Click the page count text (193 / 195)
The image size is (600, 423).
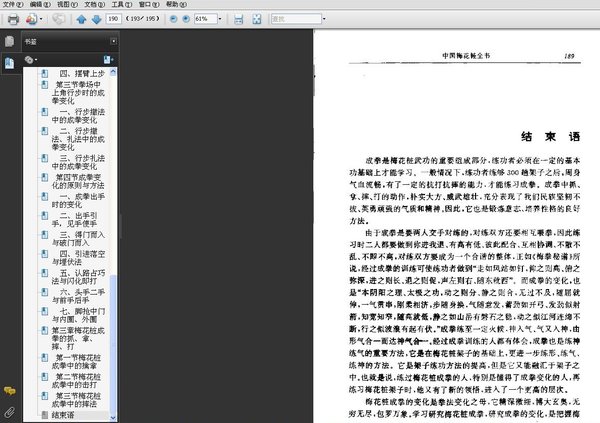pyautogui.click(x=142, y=18)
